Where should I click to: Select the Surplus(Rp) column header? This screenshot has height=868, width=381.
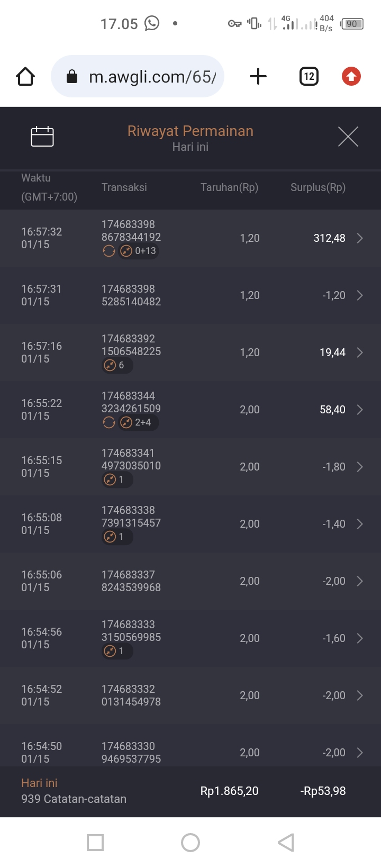[x=317, y=187]
